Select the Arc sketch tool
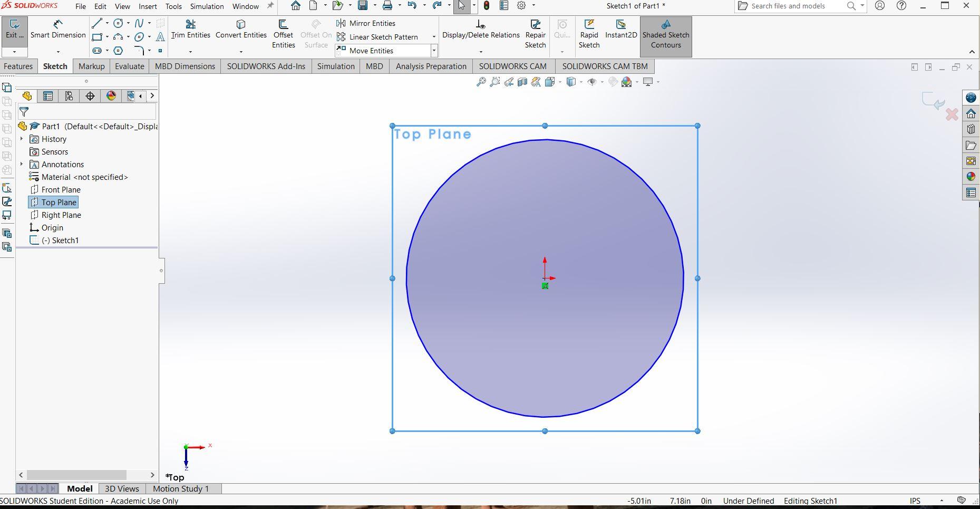 119,37
